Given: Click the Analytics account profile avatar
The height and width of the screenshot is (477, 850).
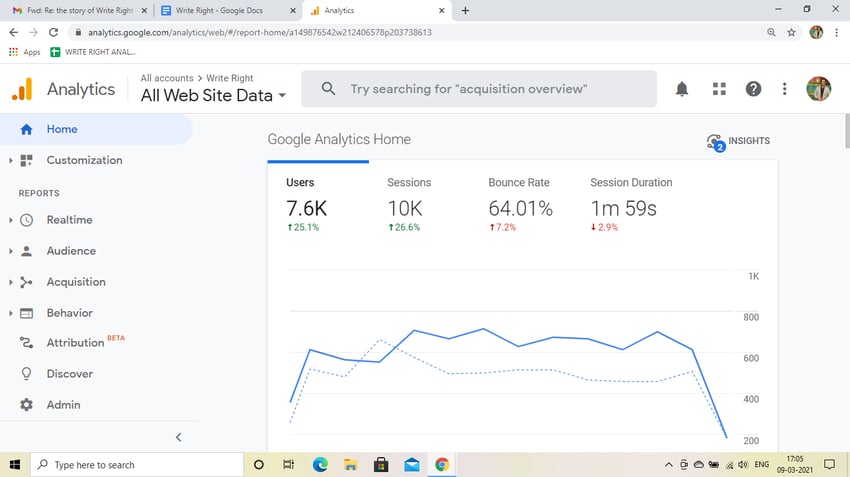Looking at the screenshot, I should 819,89.
